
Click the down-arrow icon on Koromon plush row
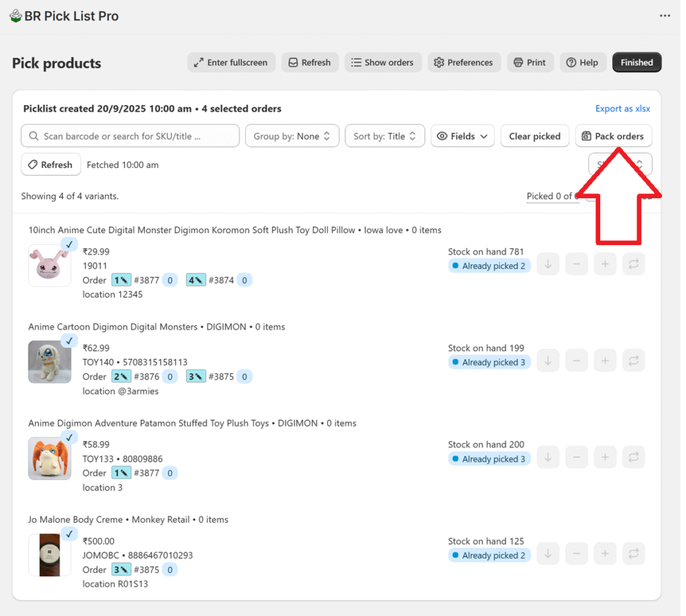[547, 264]
